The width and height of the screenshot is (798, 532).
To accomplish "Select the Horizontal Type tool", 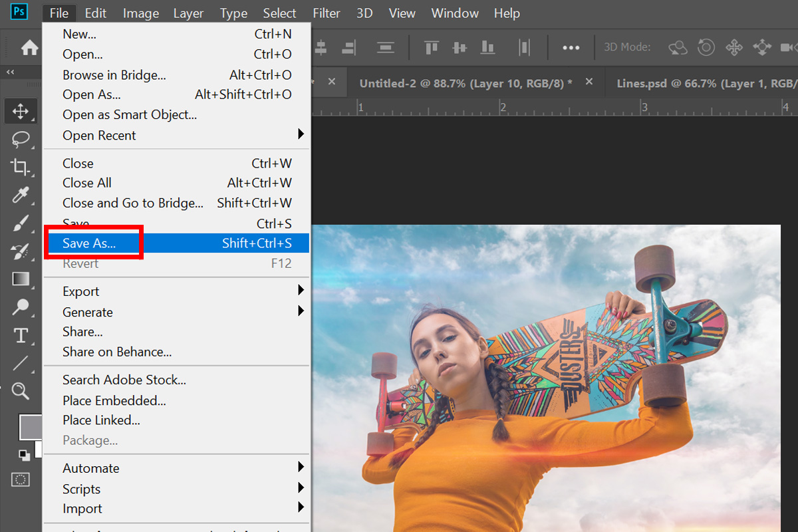I will tap(21, 335).
